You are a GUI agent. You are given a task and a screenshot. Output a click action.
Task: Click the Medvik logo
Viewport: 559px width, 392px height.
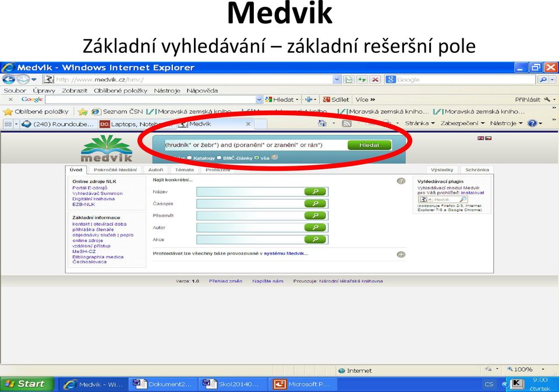[107, 148]
